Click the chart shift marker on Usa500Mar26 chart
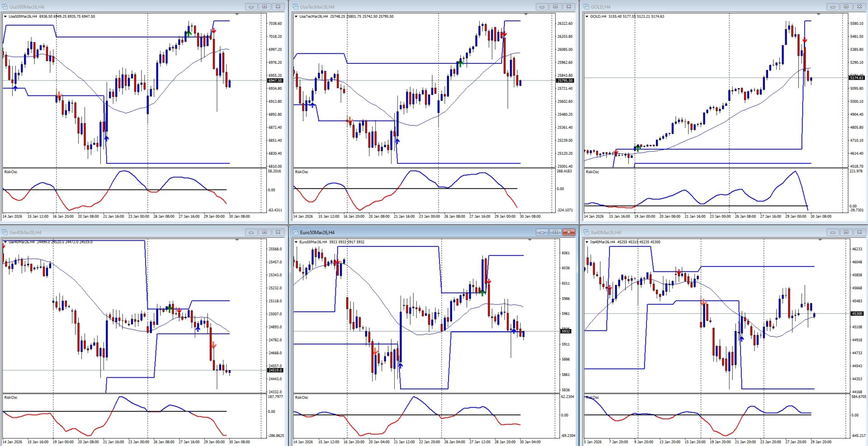 tap(237, 14)
